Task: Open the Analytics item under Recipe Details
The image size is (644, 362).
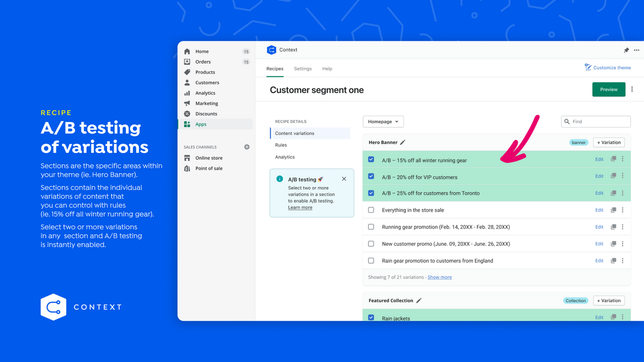Action: point(285,156)
